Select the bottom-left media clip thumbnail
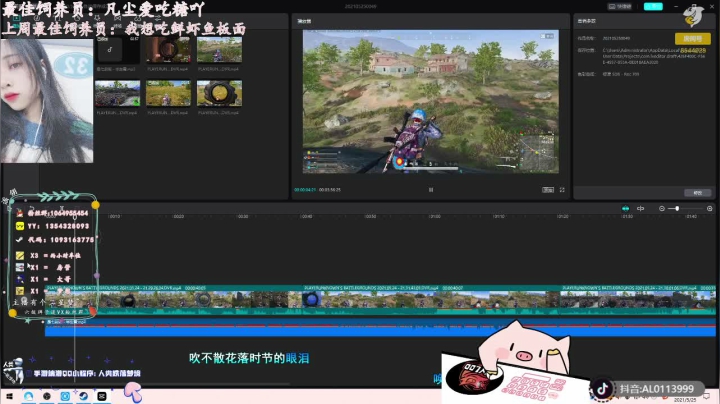Screen dimensions: 720x404 tap(118, 93)
